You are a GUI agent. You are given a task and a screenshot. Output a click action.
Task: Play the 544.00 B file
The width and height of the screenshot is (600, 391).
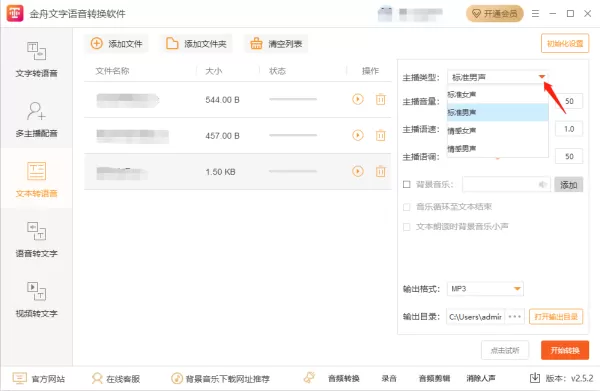(358, 99)
